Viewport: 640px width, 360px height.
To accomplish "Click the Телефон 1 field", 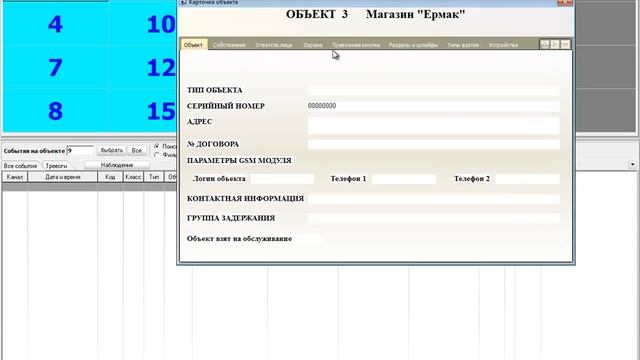I will (x=404, y=179).
